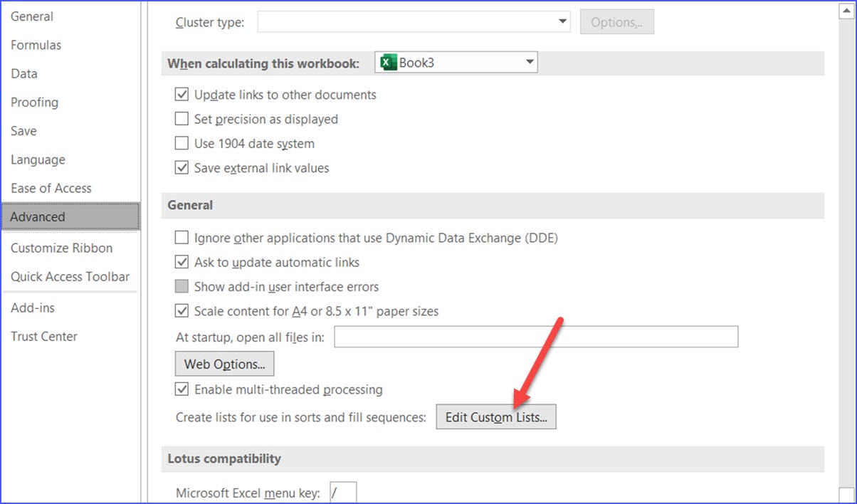Open the Formulas settings page
The width and height of the screenshot is (857, 504).
tap(36, 45)
